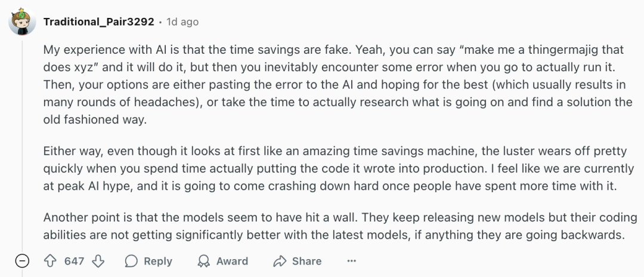644x277 pixels.
Task: Upvote the comment by Traditional_Pair3292
Action: point(51,261)
